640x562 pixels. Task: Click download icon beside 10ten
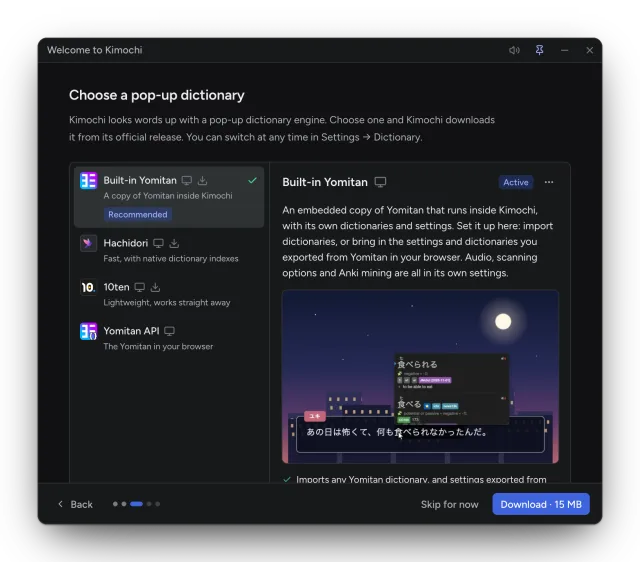(x=156, y=287)
